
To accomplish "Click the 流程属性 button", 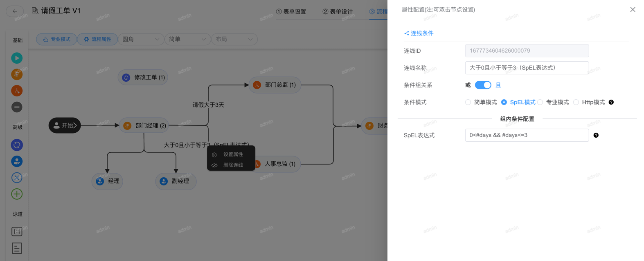I will (x=97, y=39).
